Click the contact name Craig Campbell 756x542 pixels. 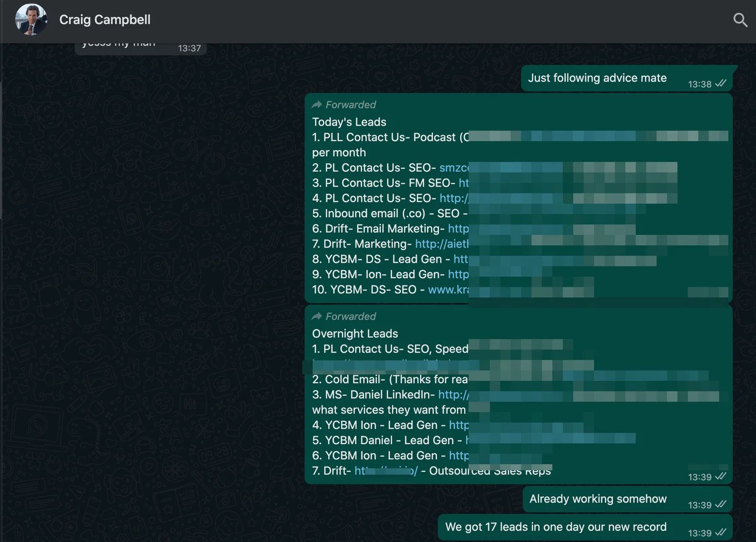click(105, 20)
